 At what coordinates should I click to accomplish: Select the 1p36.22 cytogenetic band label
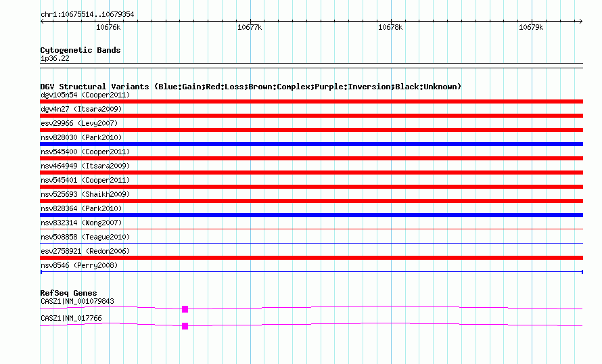(55, 58)
